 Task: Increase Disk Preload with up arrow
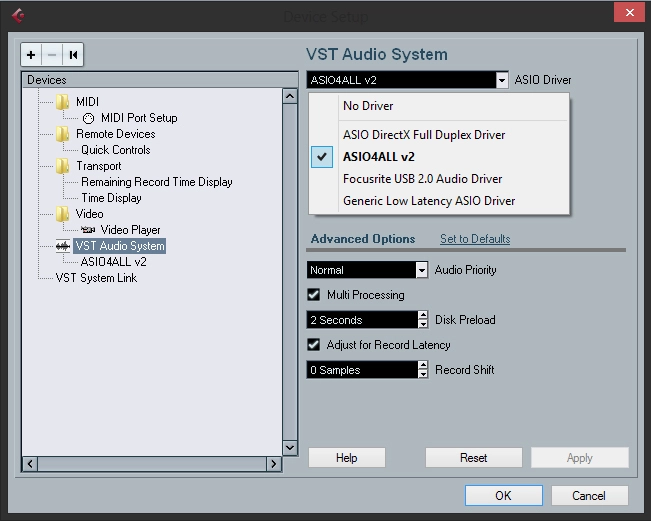[423, 316]
